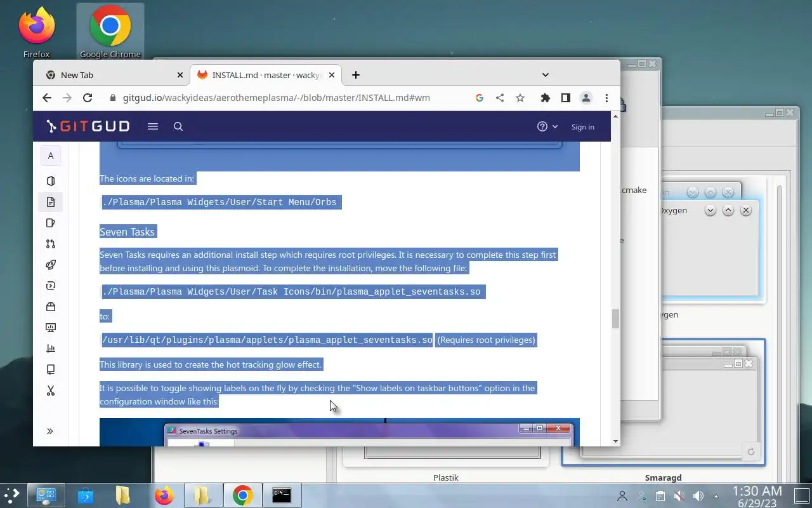812x508 pixels.
Task: Open the Discover store taskbar icon
Action: coord(85,495)
